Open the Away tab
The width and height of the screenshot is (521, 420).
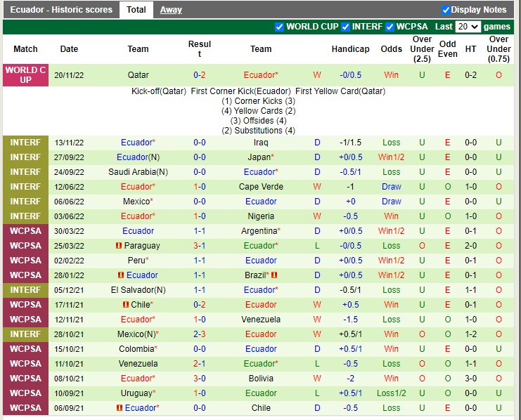(171, 10)
